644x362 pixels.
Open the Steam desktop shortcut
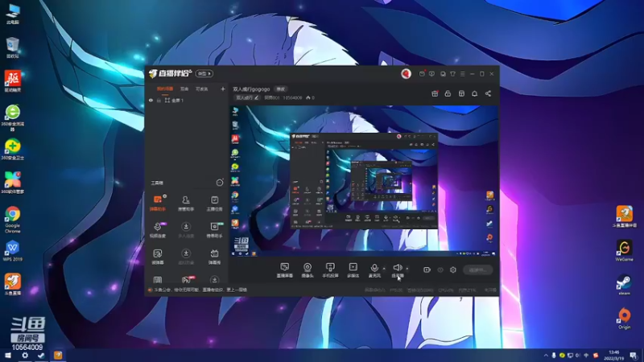[624, 285]
